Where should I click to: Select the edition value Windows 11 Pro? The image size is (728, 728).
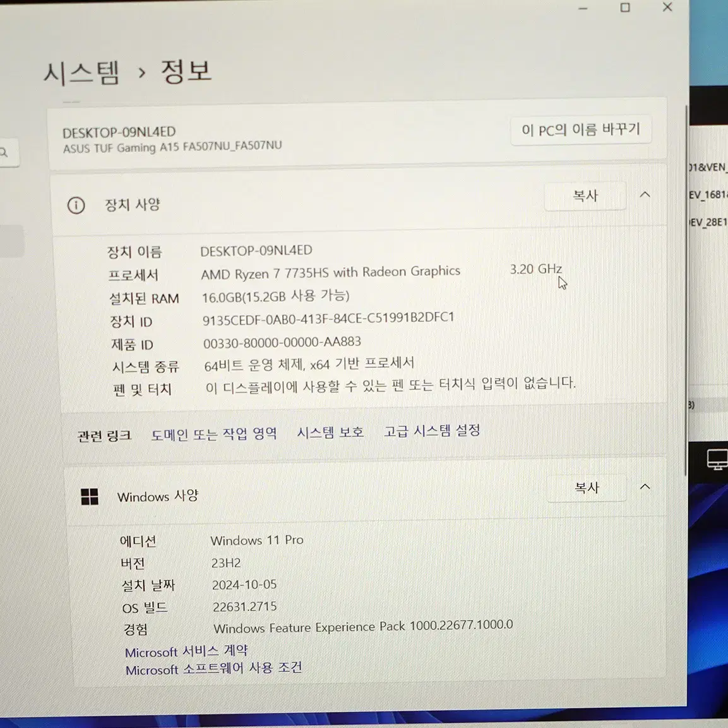pos(257,540)
